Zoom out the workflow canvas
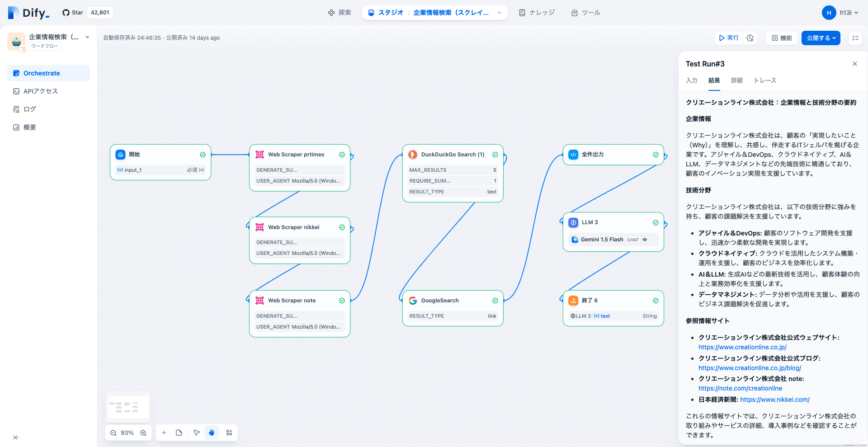 click(113, 433)
